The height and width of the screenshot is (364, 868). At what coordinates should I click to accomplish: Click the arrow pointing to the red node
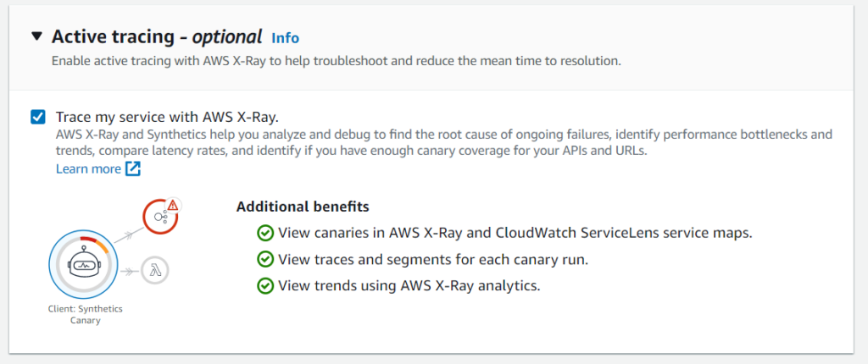pyautogui.click(x=128, y=235)
